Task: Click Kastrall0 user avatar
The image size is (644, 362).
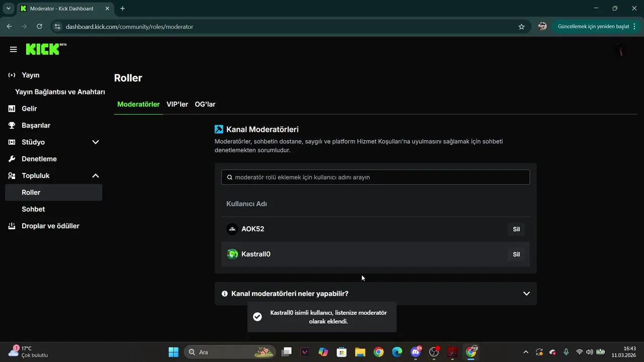Action: (232, 254)
